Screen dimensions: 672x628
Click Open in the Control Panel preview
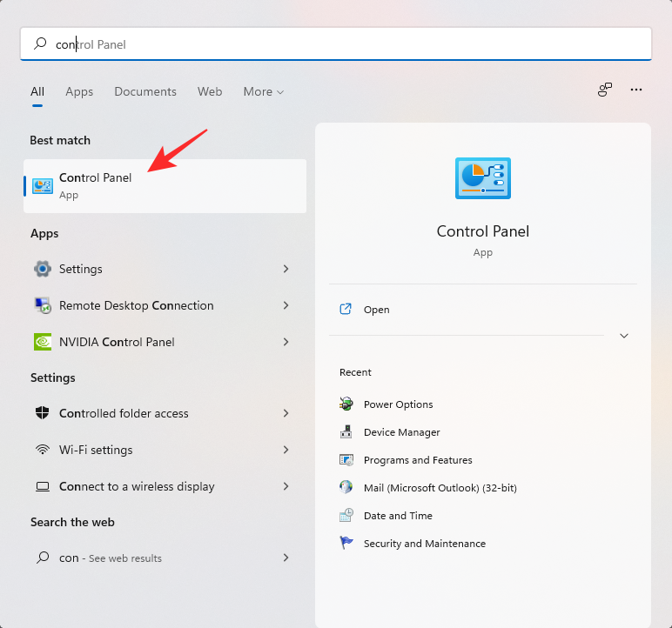(x=376, y=310)
